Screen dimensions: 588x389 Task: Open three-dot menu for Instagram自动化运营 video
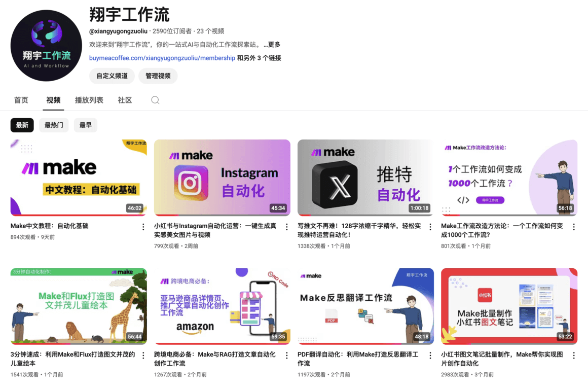click(286, 227)
